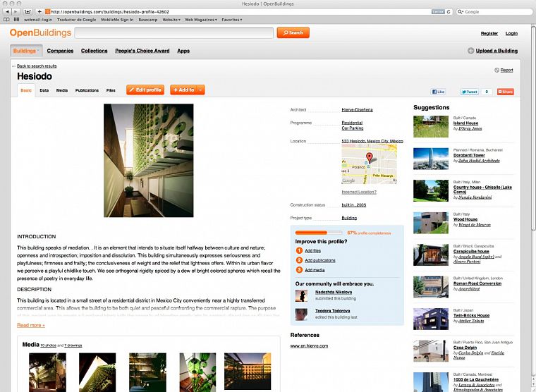
Task: Open People's Choice Award page
Action: point(142,51)
